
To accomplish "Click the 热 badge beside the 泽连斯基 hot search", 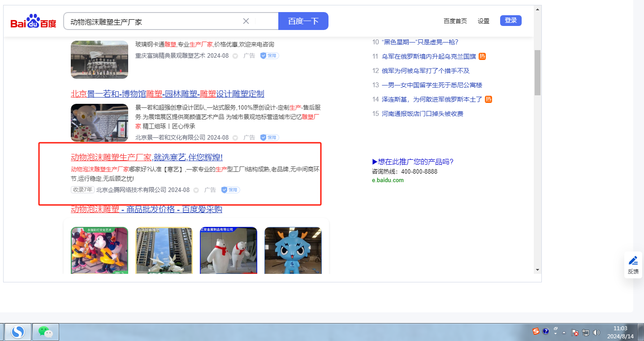I will click(488, 99).
